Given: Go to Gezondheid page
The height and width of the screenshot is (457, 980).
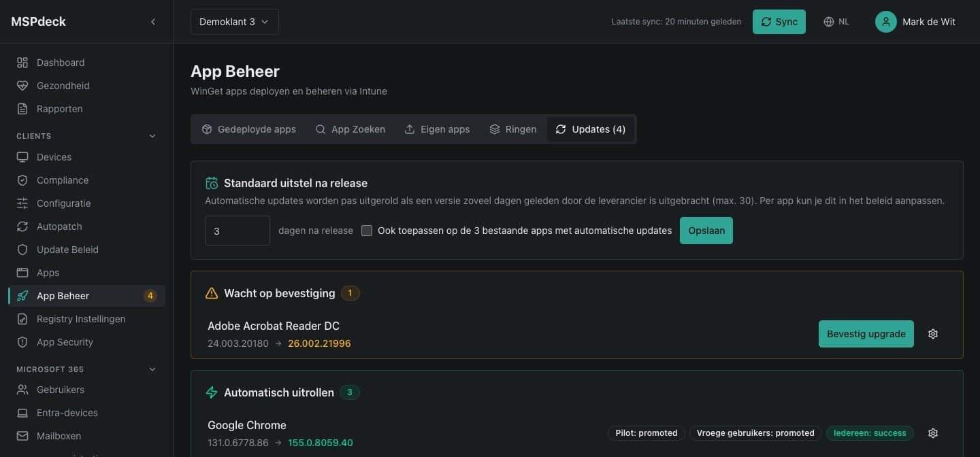Looking at the screenshot, I should pos(86,86).
